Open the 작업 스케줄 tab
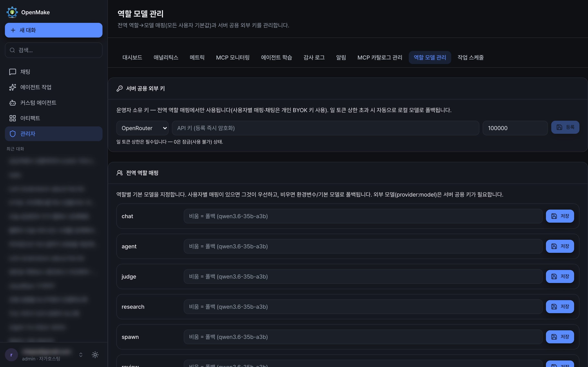588x367 pixels. coord(471,57)
